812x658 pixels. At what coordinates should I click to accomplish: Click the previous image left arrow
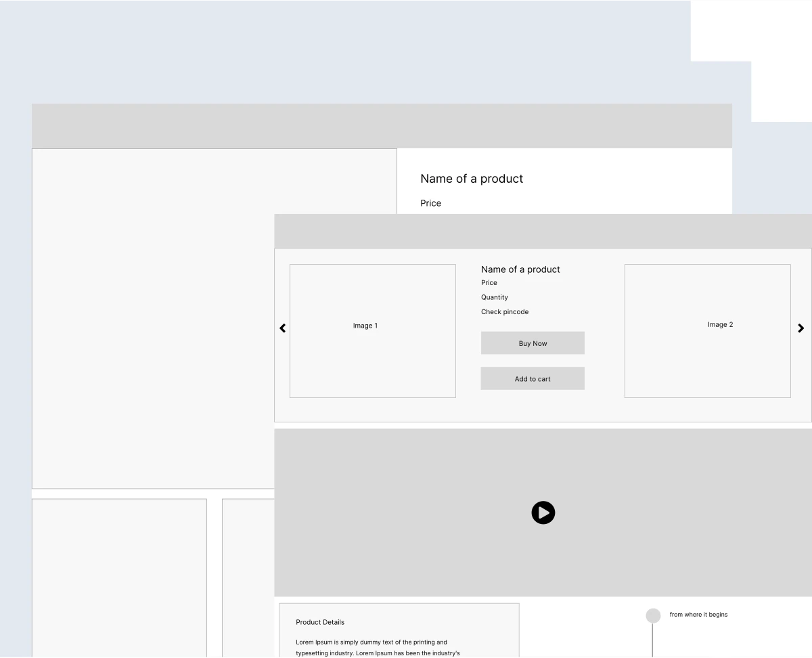pyautogui.click(x=283, y=328)
